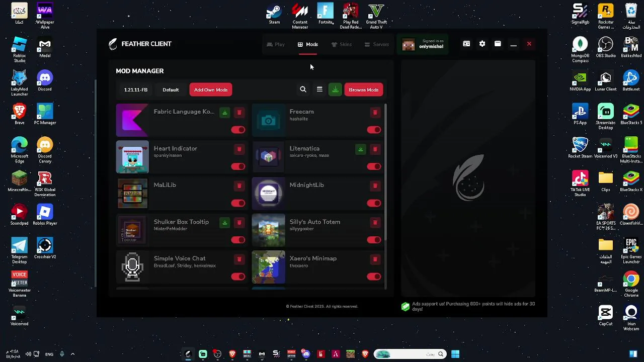Image resolution: width=644 pixels, height=362 pixels.
Task: Delete the Heart Indicator mod
Action: point(239,149)
